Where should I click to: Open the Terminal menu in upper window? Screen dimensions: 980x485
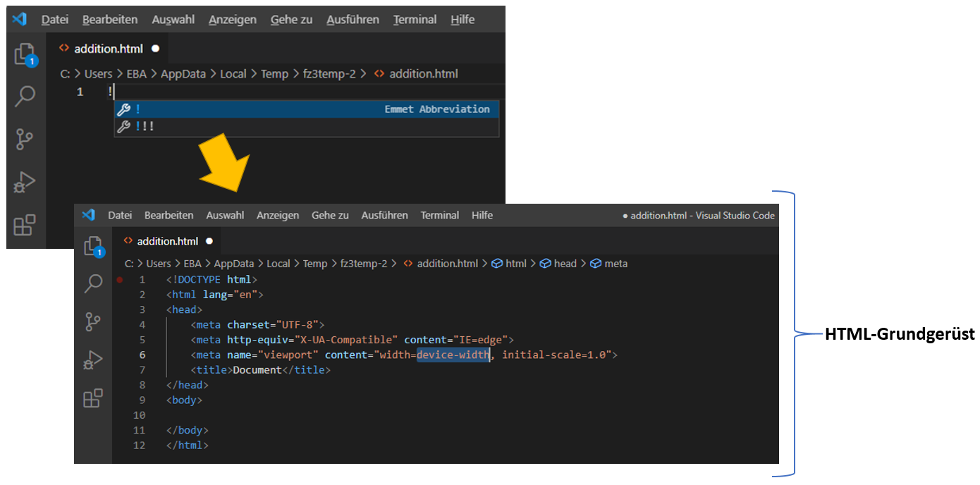pyautogui.click(x=415, y=20)
